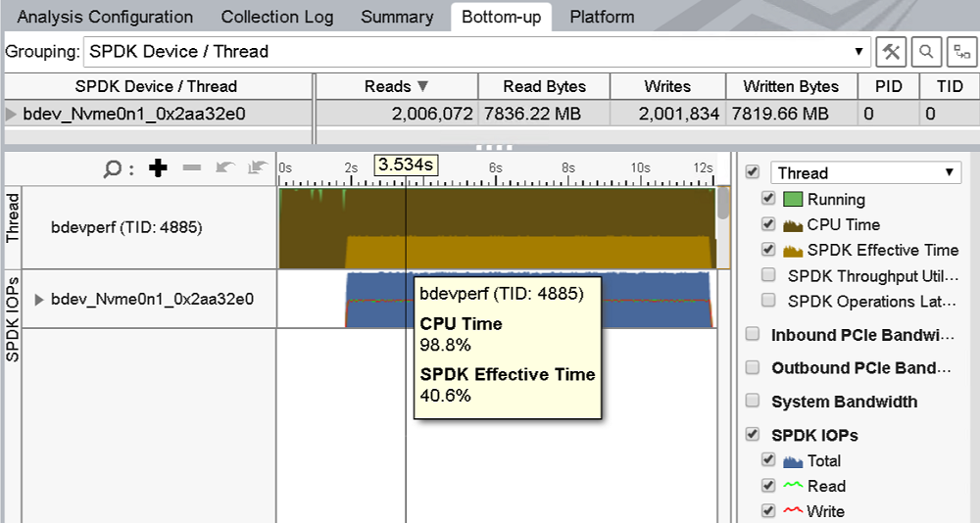
Task: Open the Platform tab
Action: point(602,17)
